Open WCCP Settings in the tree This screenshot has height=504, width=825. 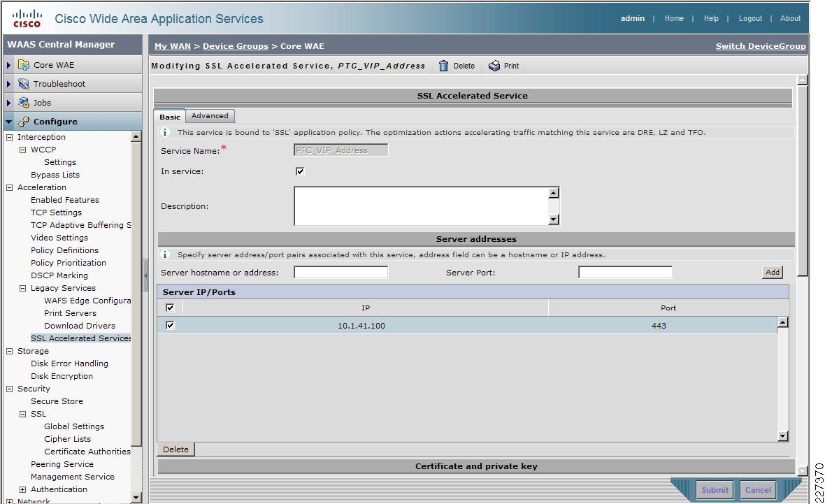[60, 162]
